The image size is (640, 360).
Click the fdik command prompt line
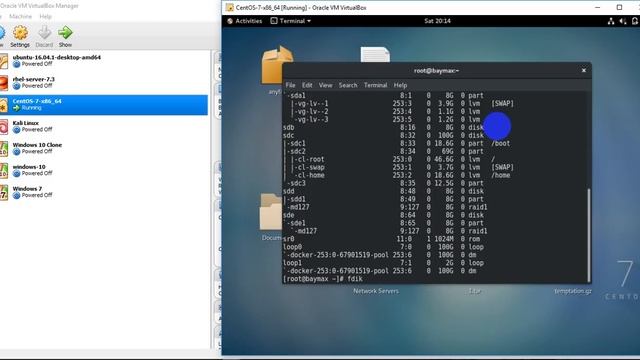[322, 279]
